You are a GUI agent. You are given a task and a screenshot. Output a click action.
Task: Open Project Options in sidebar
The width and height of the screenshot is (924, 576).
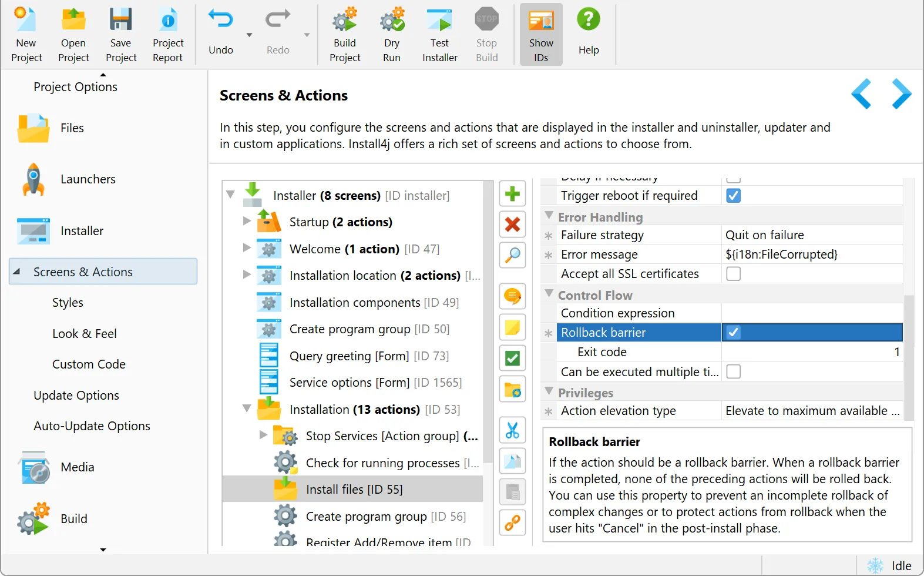[x=75, y=87]
